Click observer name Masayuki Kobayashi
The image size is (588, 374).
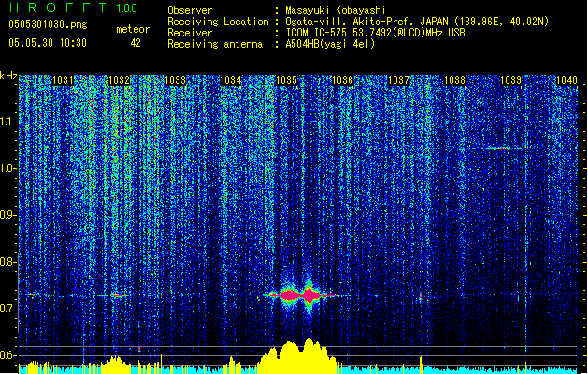336,10
